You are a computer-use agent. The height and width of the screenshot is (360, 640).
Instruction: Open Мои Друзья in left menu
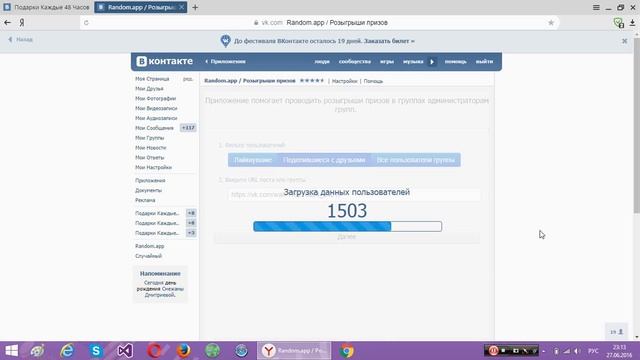[x=149, y=89]
